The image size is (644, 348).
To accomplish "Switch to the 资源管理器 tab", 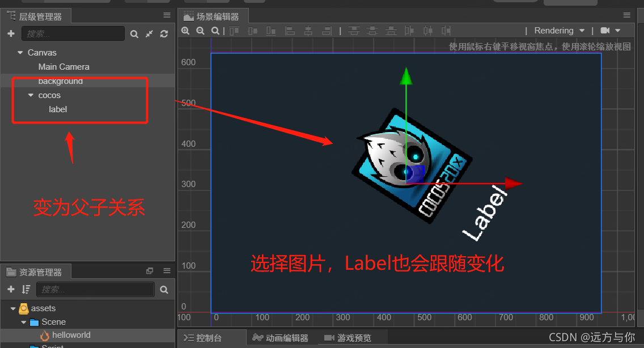I will (36, 272).
